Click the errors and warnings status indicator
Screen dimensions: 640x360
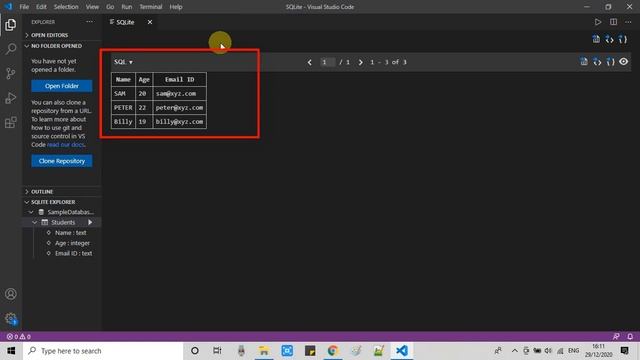point(19,337)
